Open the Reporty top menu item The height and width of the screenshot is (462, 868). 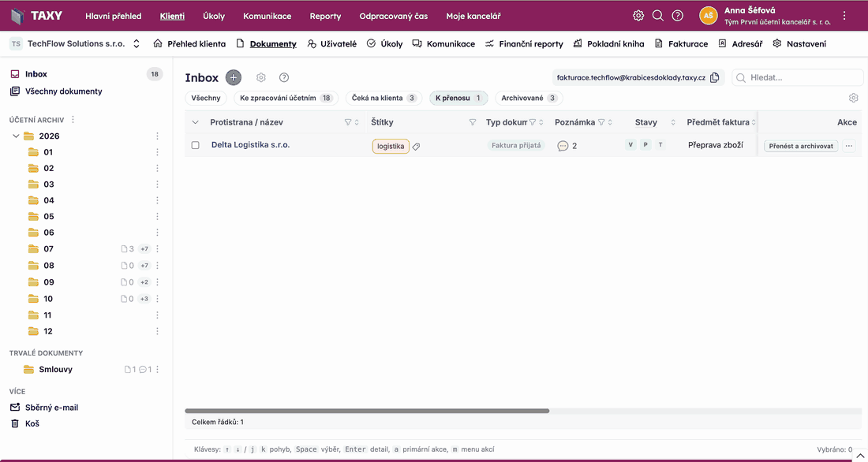click(325, 16)
